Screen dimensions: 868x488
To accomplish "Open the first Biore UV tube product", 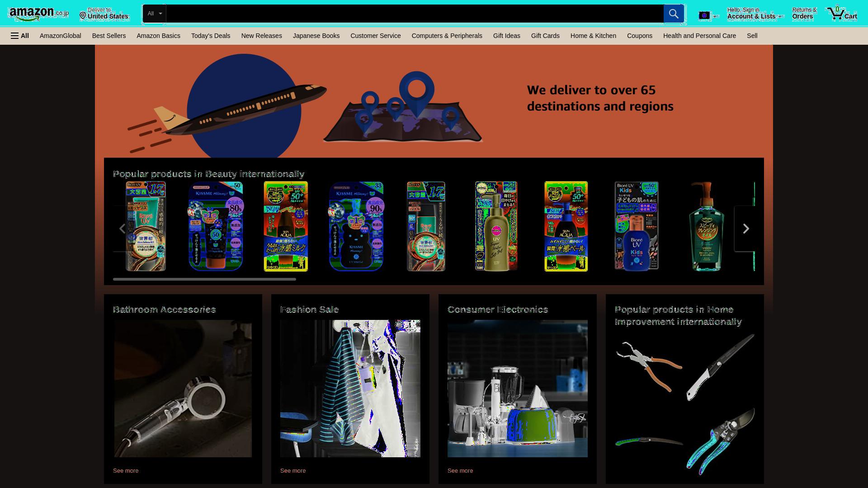I will (146, 226).
